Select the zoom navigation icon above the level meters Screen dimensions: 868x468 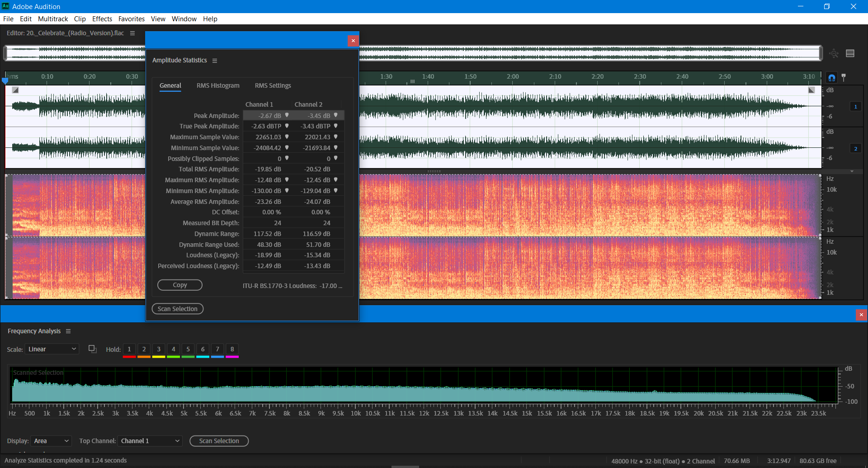(x=834, y=53)
